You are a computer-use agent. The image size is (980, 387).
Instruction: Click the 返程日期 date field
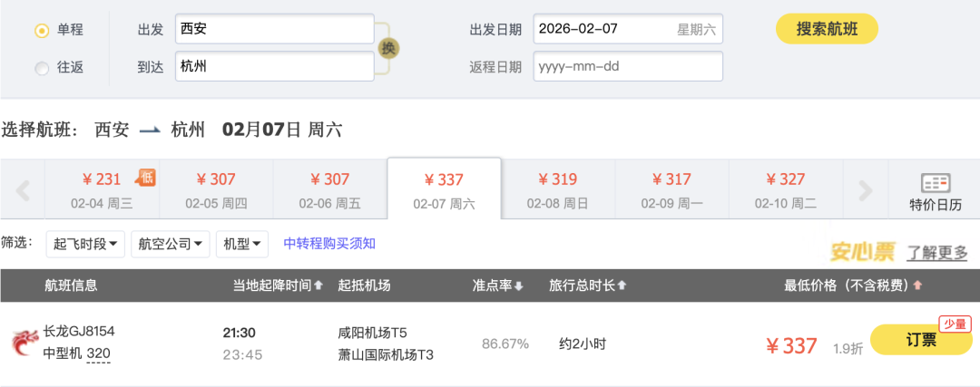tap(628, 66)
